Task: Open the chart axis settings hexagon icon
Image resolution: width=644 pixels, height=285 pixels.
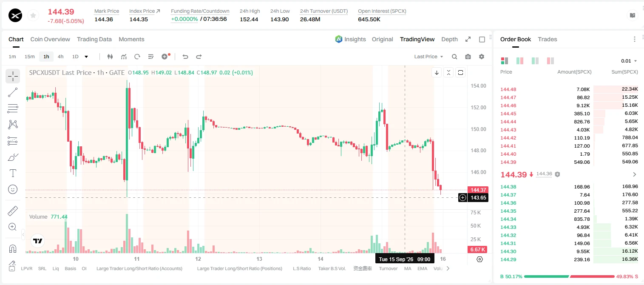Action: click(x=480, y=259)
